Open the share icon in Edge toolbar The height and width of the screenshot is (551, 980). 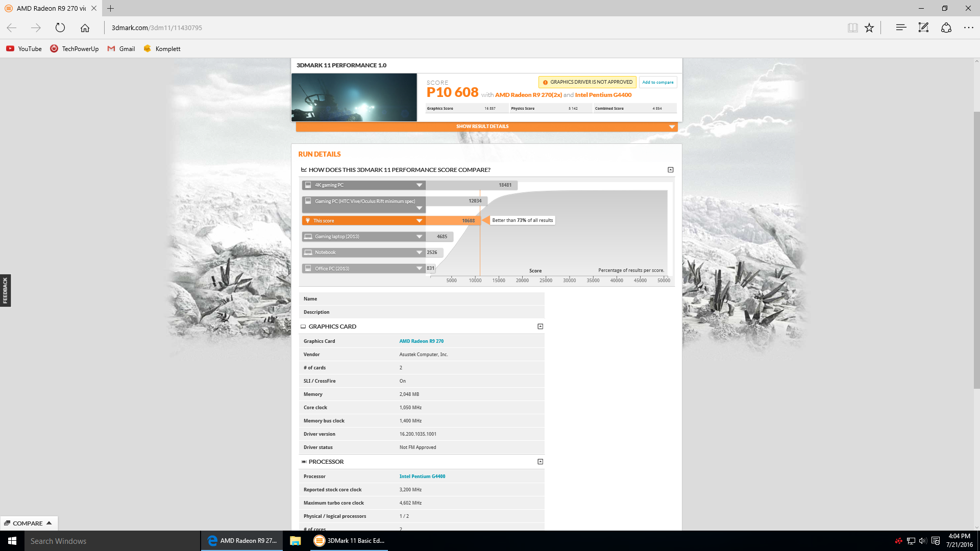(946, 28)
